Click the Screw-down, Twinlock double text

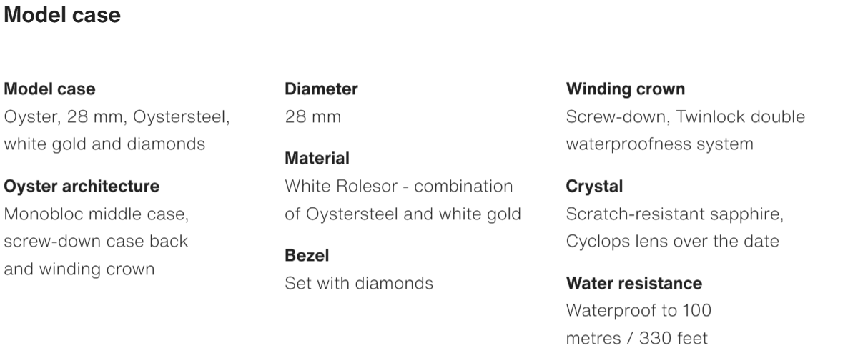coord(685,116)
